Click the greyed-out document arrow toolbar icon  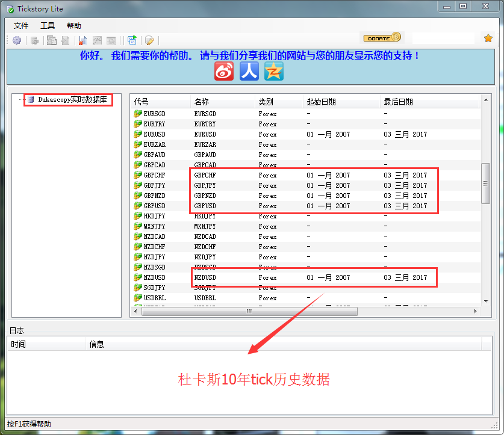[x=66, y=40]
